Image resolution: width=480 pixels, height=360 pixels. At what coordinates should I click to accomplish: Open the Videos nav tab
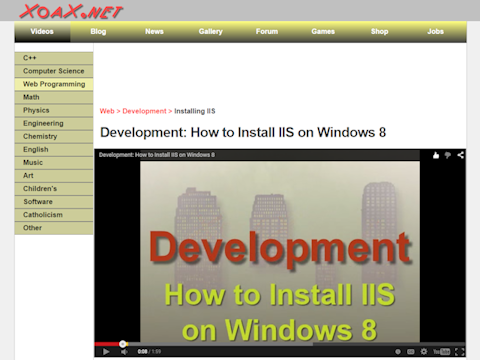(42, 31)
